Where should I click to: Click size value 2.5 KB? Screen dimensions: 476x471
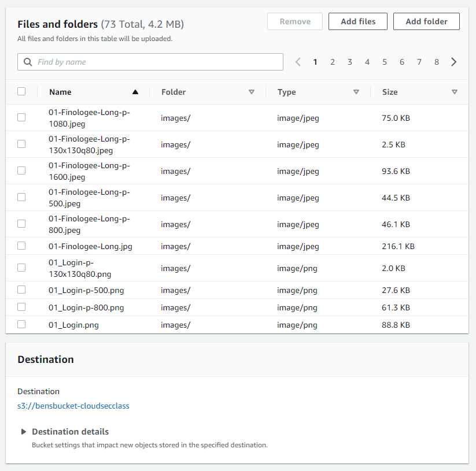point(393,144)
